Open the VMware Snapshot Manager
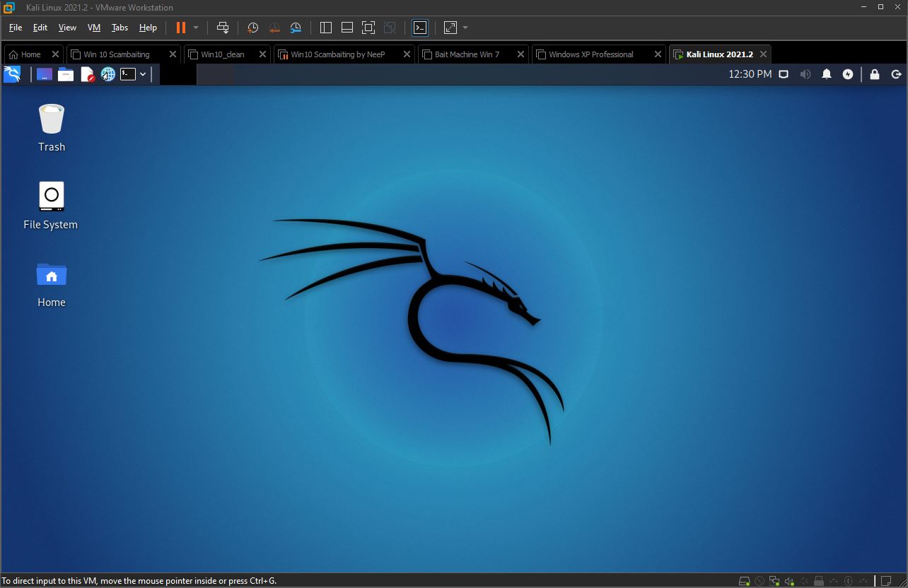The height and width of the screenshot is (588, 908). coord(295,28)
